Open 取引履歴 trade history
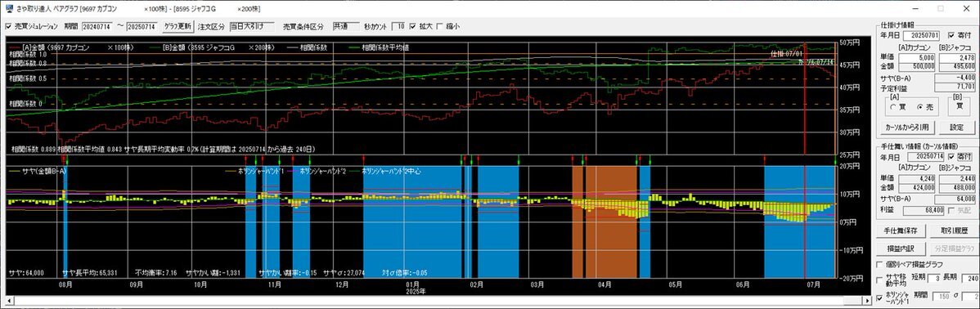 tap(954, 231)
